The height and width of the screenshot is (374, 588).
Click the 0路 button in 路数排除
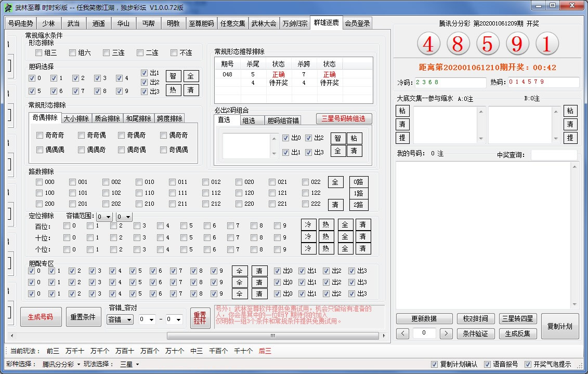coord(358,182)
